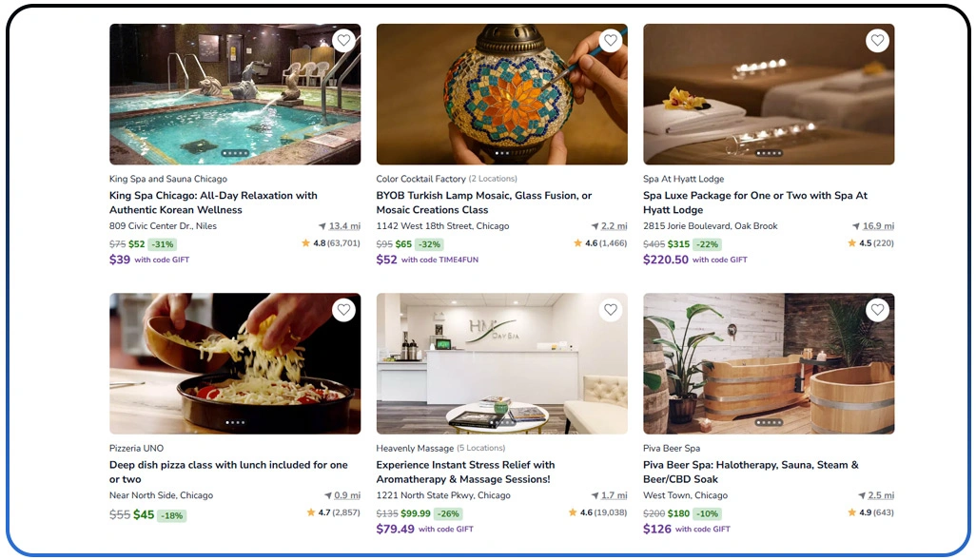Click the 2.2 mi distance for Color Cocktail Factory
976x560 pixels.
point(615,226)
